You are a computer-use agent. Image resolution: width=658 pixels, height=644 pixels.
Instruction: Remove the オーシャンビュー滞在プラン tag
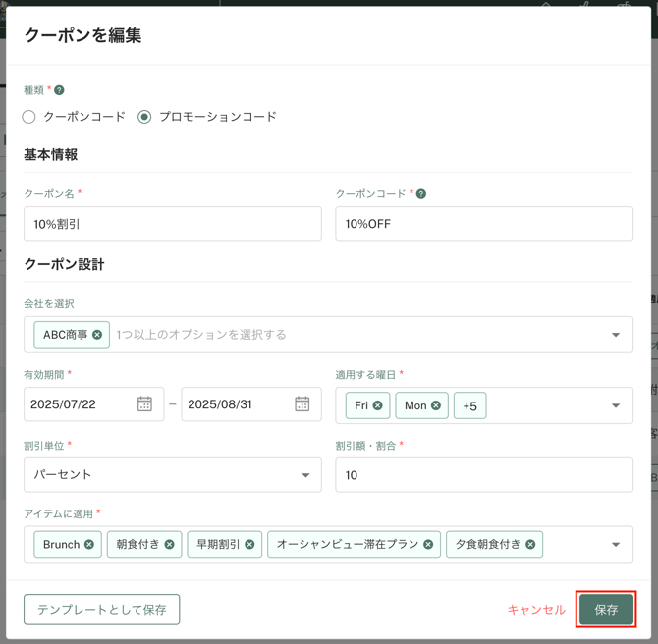tap(428, 544)
